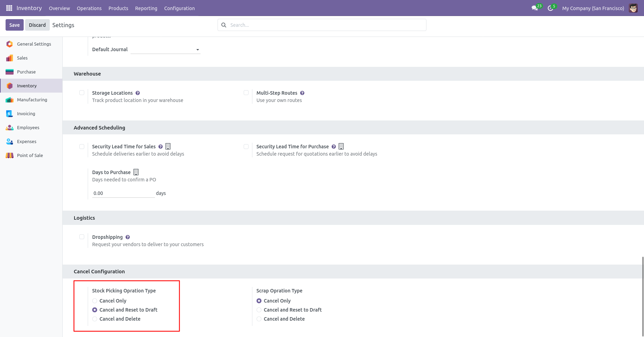Open the Reporting menu
Screen dimensions: 644x337
pyautogui.click(x=146, y=8)
